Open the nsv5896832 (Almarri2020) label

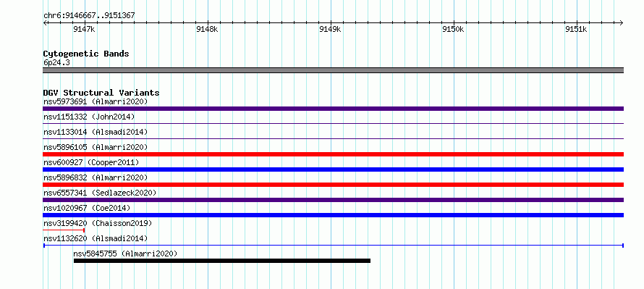96,177
